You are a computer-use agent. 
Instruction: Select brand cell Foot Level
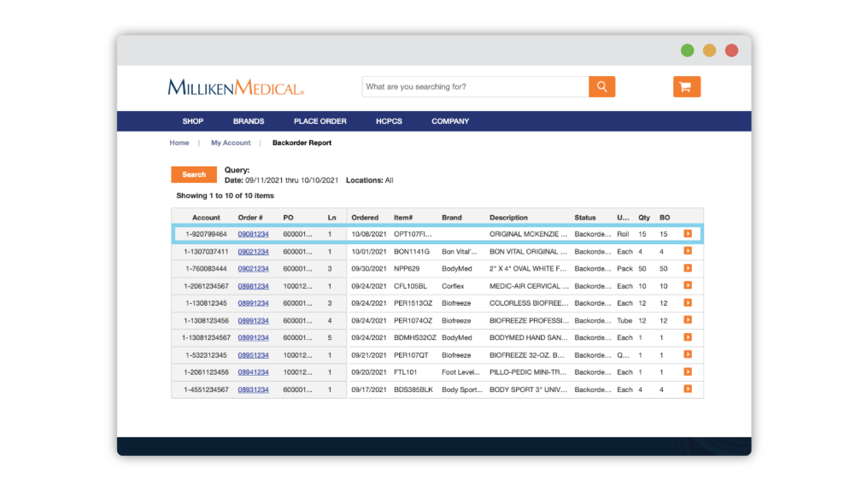460,372
